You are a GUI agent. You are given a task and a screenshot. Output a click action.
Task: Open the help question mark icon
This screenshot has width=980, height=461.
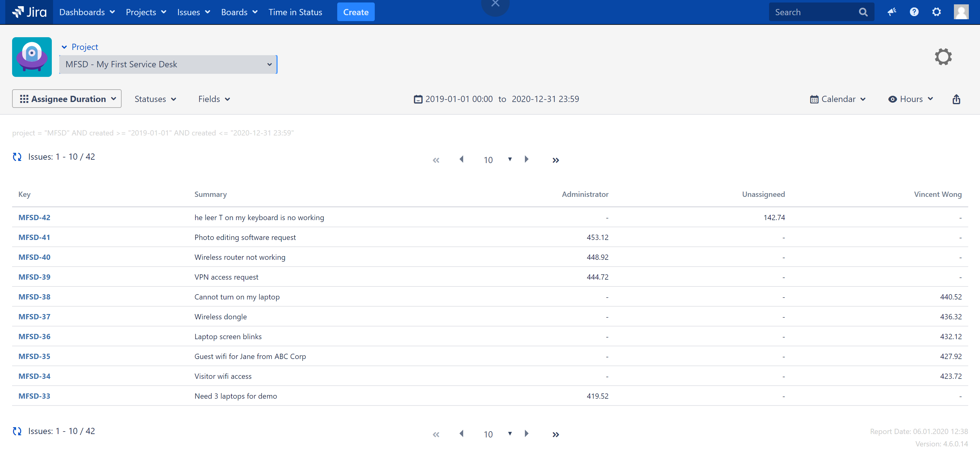pyautogui.click(x=914, y=12)
